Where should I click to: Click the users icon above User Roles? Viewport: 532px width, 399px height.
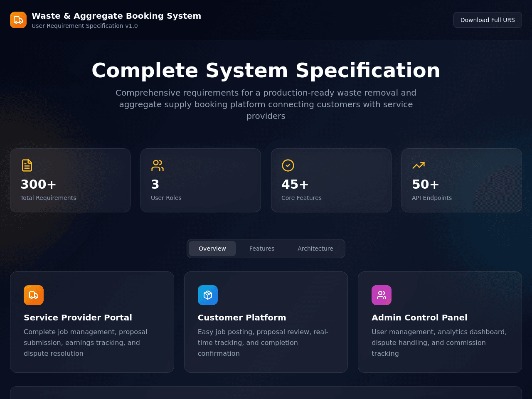tap(158, 165)
